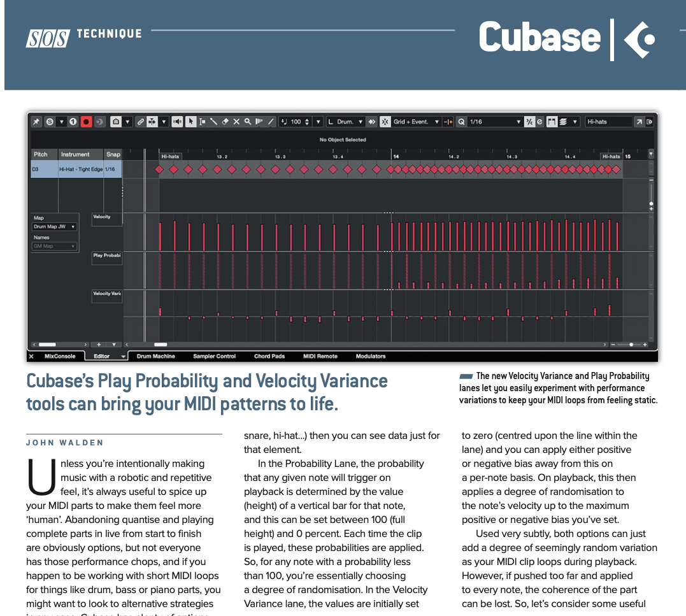Viewport: 686px width, 616px height.
Task: Select the Zoom magnifier tool
Action: (x=248, y=122)
